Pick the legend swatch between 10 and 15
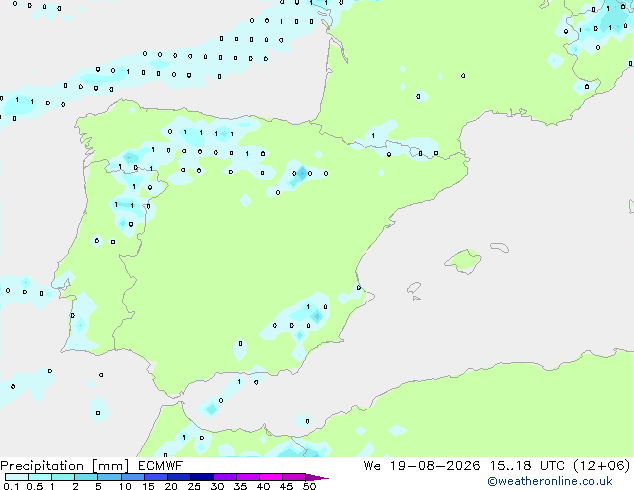Viewport: 634px width, 490px height. [x=132, y=477]
